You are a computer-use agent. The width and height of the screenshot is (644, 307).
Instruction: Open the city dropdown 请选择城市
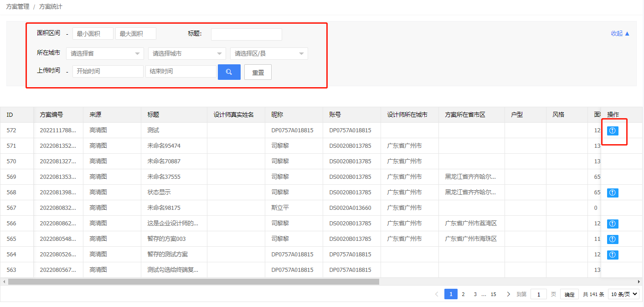click(x=187, y=54)
